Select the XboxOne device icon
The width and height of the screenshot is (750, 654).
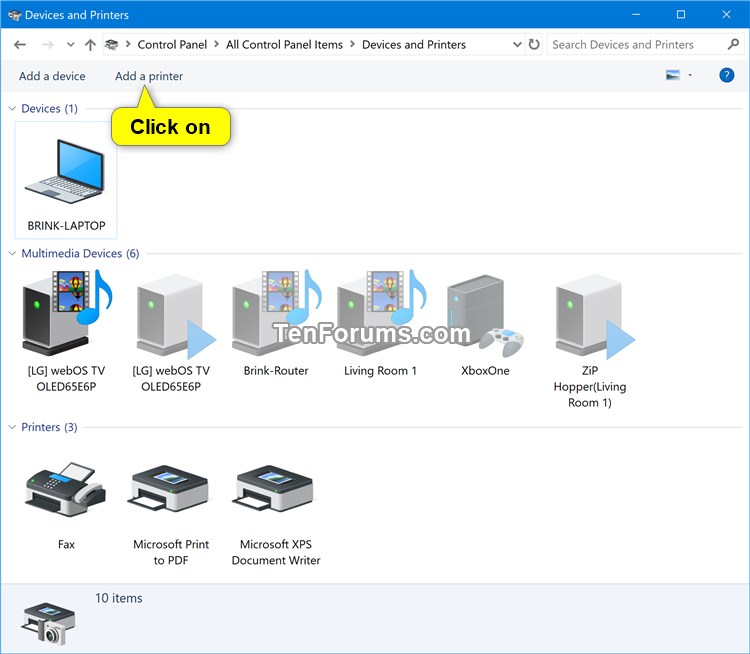tap(485, 316)
